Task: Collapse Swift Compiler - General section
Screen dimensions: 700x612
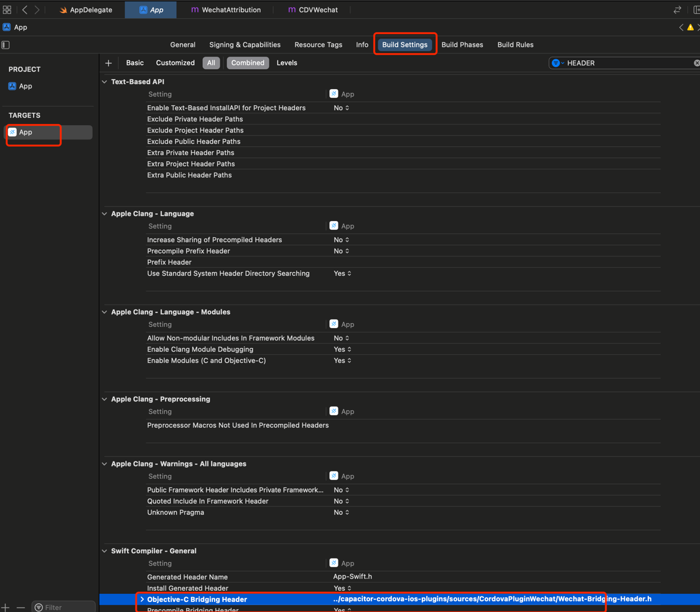Action: pyautogui.click(x=105, y=551)
